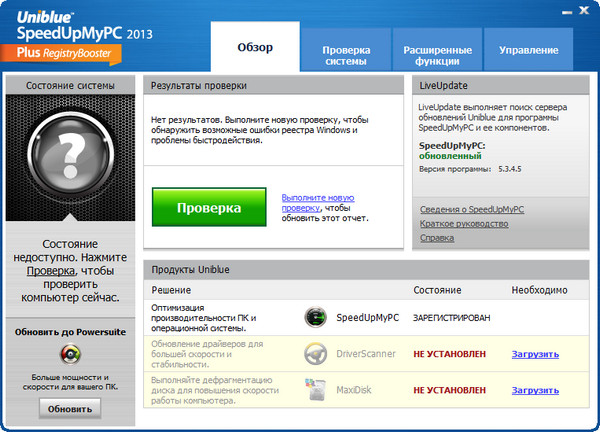
Task: Click the MaxiDisk product icon
Action: tap(316, 388)
